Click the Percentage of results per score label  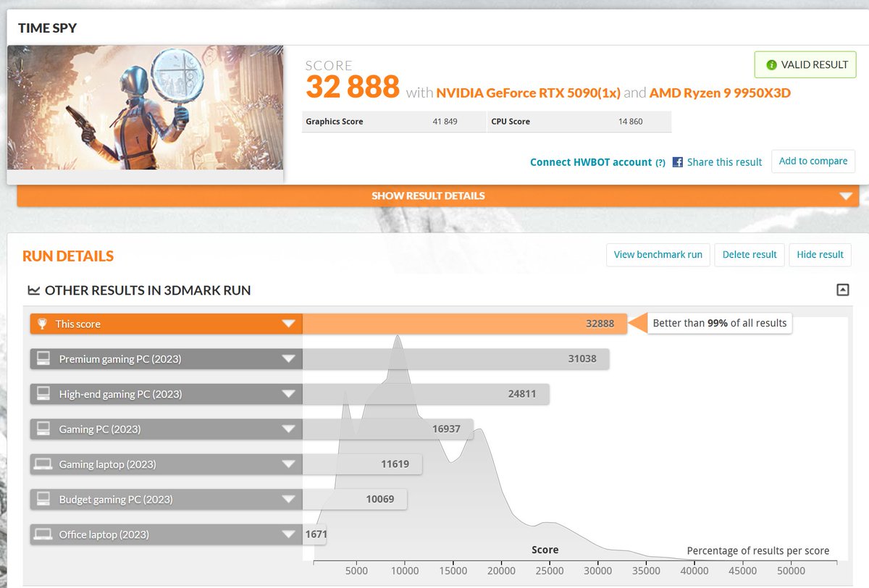[x=758, y=550]
